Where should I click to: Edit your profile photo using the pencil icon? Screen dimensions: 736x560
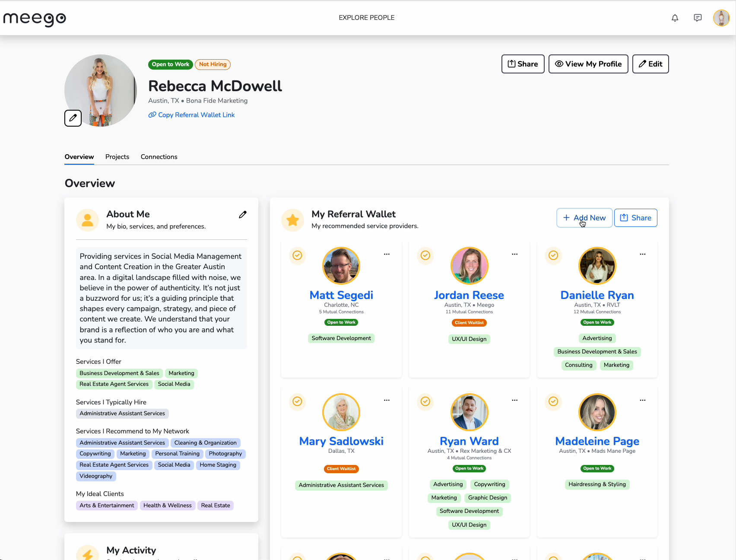tap(73, 118)
